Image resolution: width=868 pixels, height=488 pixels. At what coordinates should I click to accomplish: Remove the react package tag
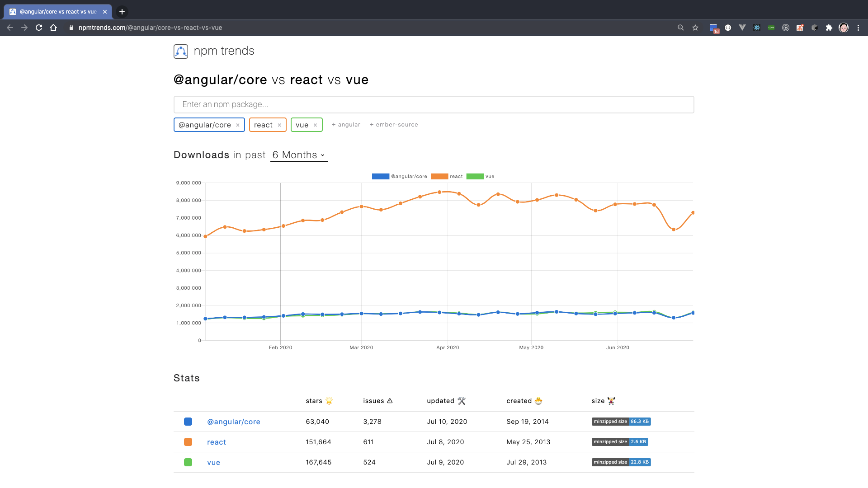279,125
